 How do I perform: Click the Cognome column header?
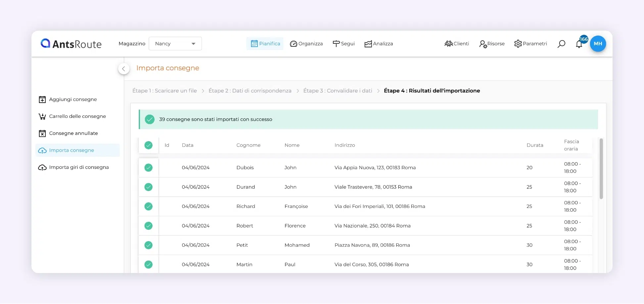(x=249, y=145)
